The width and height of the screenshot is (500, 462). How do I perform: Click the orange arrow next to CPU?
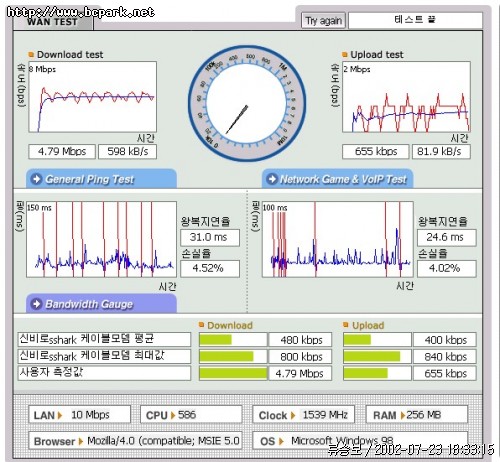pyautogui.click(x=173, y=415)
